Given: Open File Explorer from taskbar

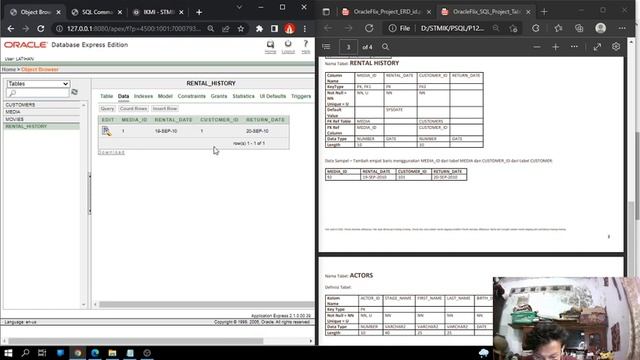Looking at the screenshot, I should (112, 353).
